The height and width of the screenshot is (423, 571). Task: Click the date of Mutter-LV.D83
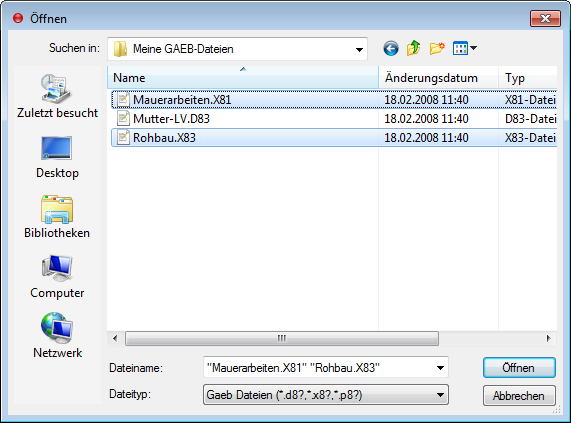[x=426, y=119]
